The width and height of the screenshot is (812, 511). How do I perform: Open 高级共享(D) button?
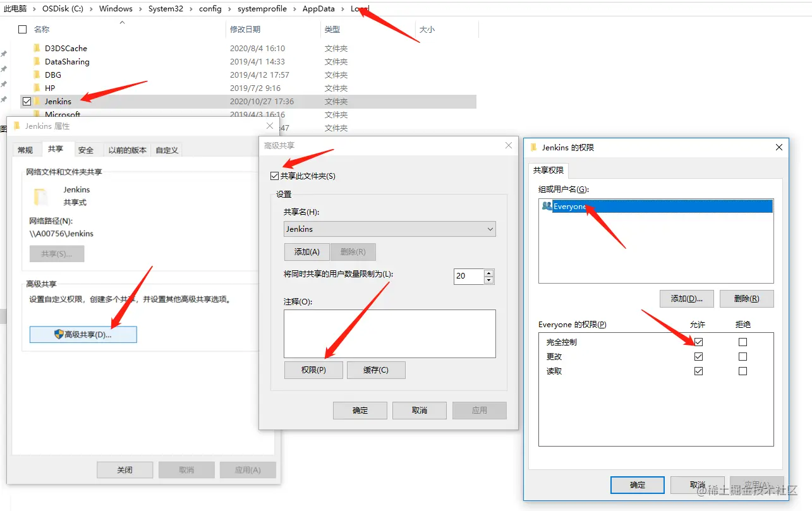83,334
